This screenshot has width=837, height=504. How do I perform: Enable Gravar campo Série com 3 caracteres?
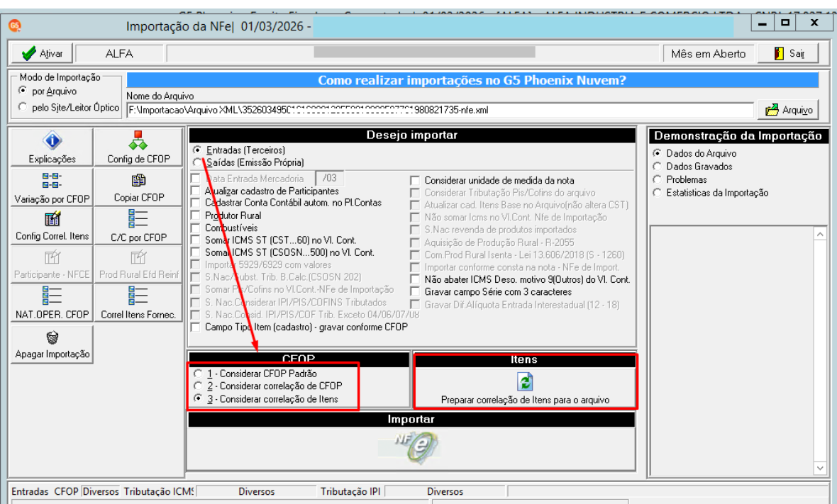tap(415, 292)
